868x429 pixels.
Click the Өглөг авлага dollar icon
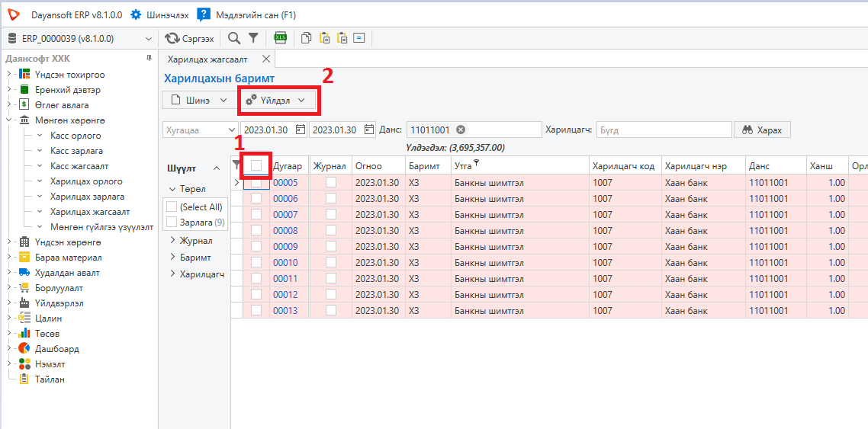pos(24,104)
